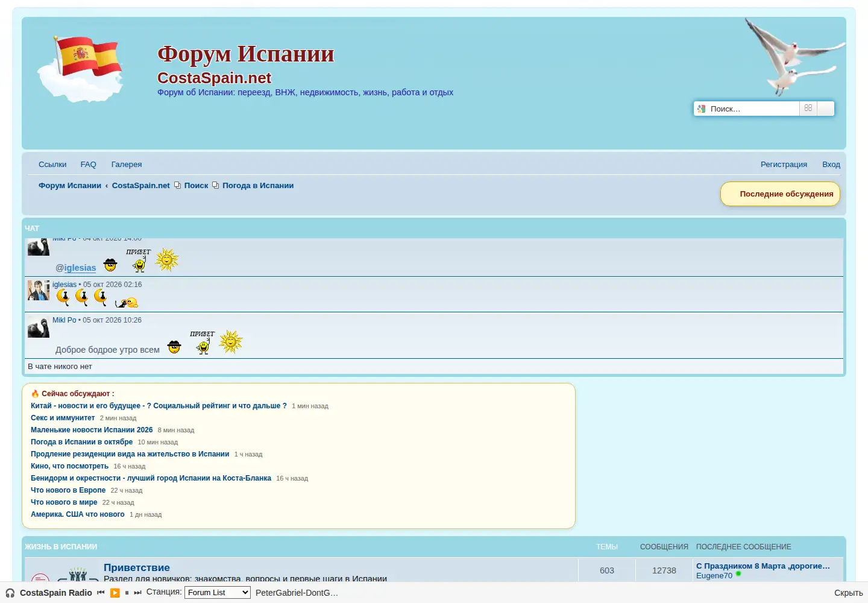Open the Галерея menu item
The height and width of the screenshot is (603, 868).
coord(127,164)
